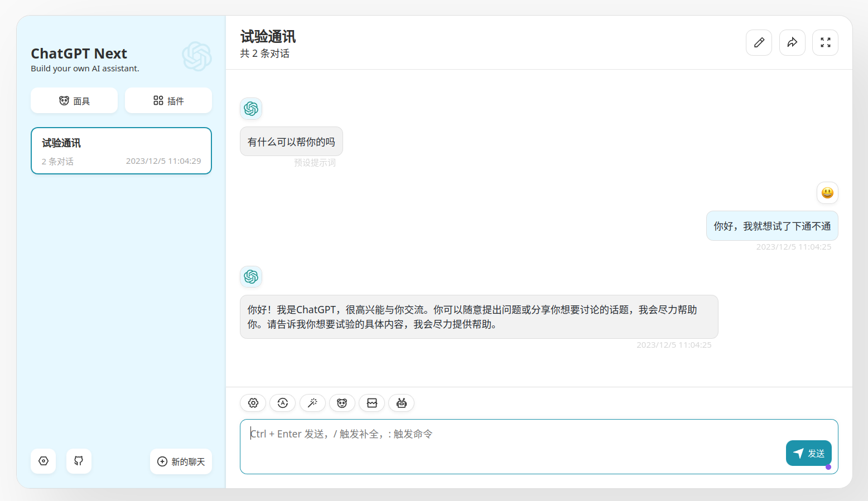Viewport: 868px width, 501px height.
Task: Open prompt shortcuts with magic wand icon
Action: coord(312,403)
